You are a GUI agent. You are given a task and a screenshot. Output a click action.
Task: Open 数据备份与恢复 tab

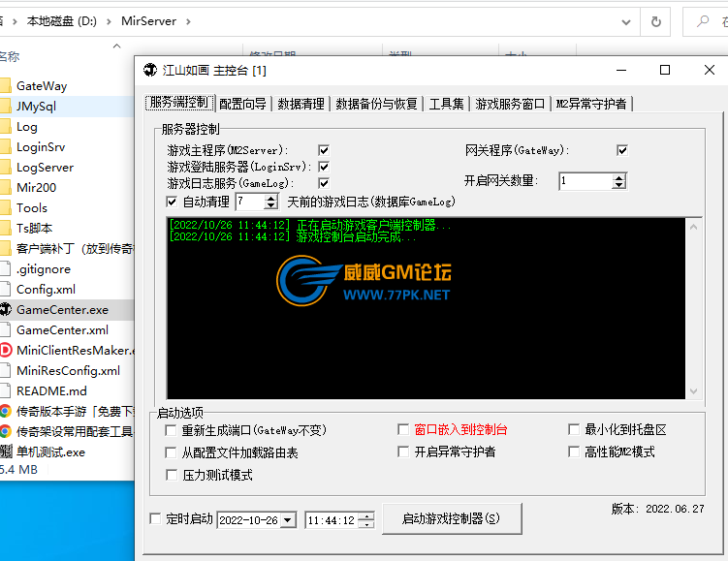(376, 104)
